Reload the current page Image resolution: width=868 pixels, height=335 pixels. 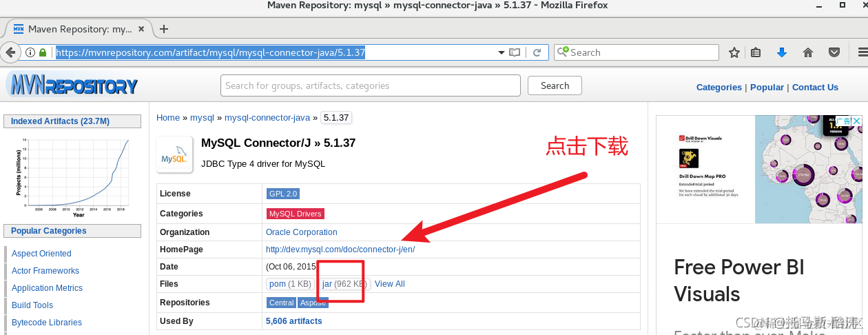point(537,52)
